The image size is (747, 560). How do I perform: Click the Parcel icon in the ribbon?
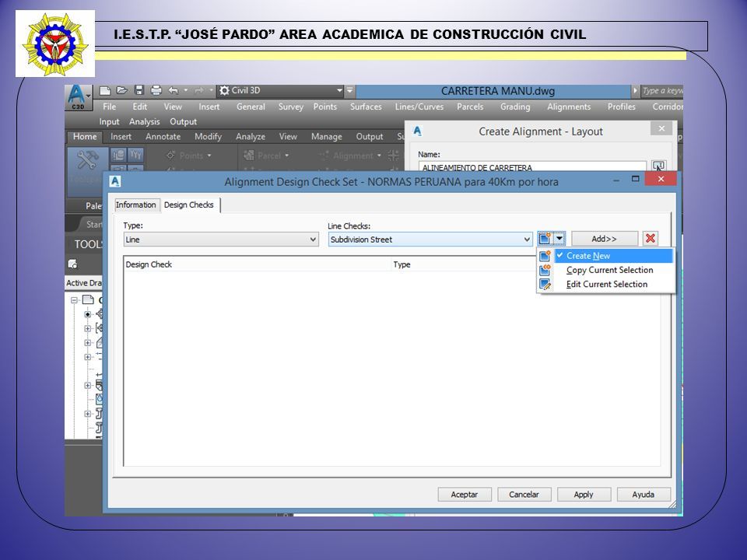tap(249, 156)
